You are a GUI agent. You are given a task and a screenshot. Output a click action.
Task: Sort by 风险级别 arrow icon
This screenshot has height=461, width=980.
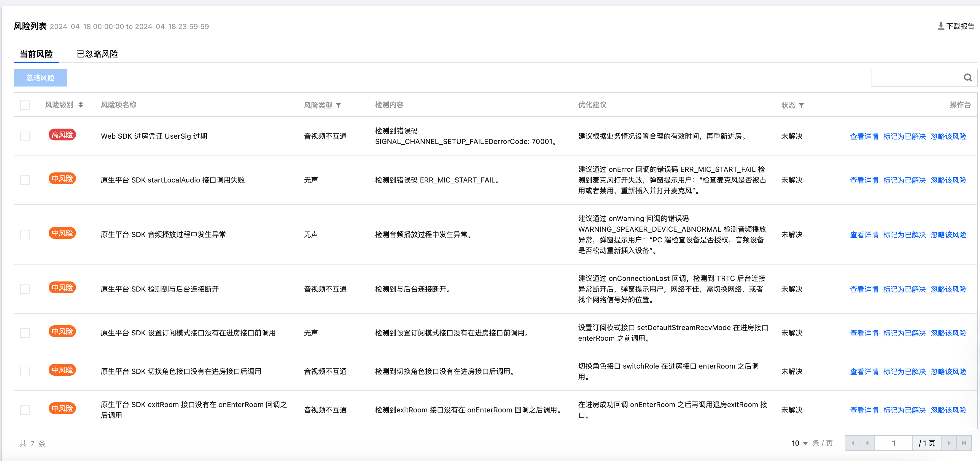(x=81, y=105)
